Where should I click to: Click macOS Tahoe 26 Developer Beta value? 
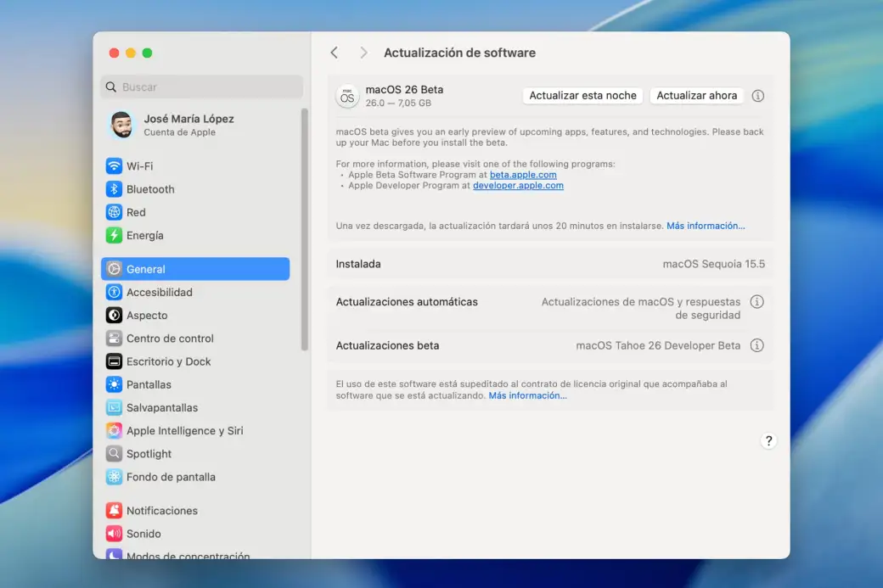click(658, 345)
